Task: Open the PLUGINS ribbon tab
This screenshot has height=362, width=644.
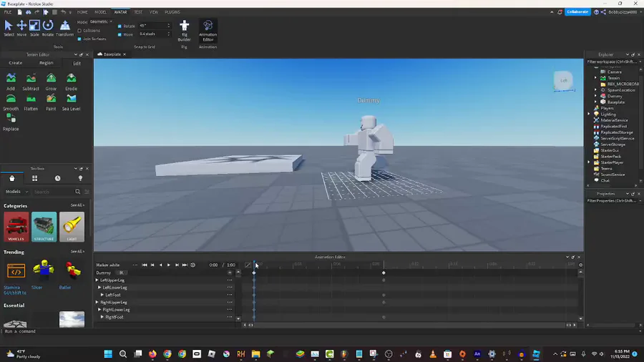Action: (x=172, y=12)
